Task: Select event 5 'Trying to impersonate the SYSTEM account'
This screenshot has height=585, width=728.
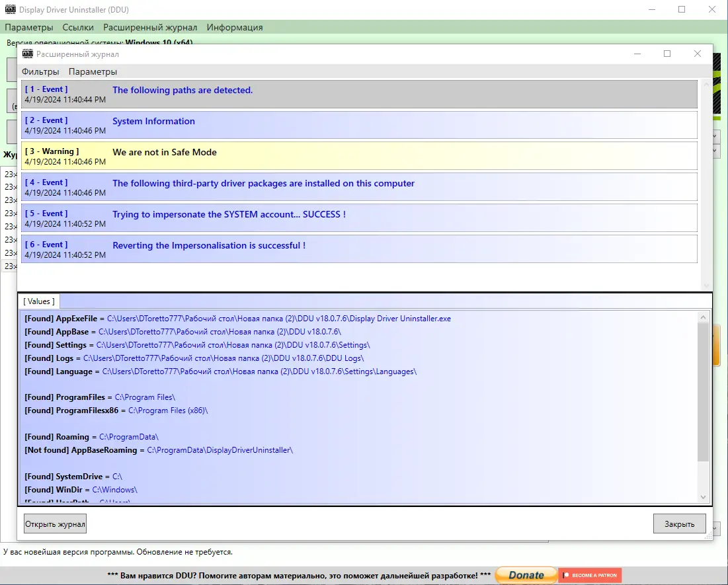Action: (359, 218)
